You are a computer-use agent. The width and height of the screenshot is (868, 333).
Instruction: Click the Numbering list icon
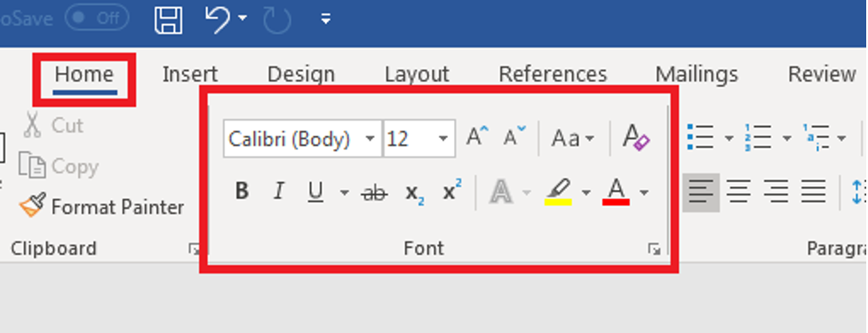tap(759, 137)
